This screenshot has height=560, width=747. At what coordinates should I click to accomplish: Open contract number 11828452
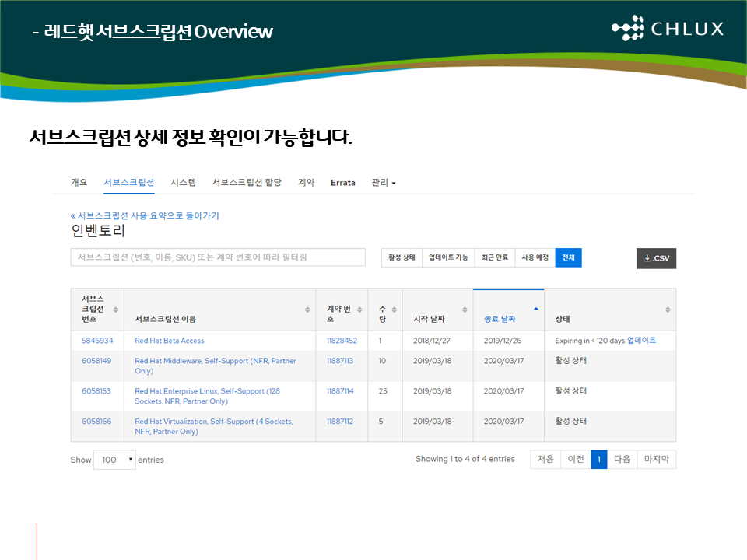342,341
